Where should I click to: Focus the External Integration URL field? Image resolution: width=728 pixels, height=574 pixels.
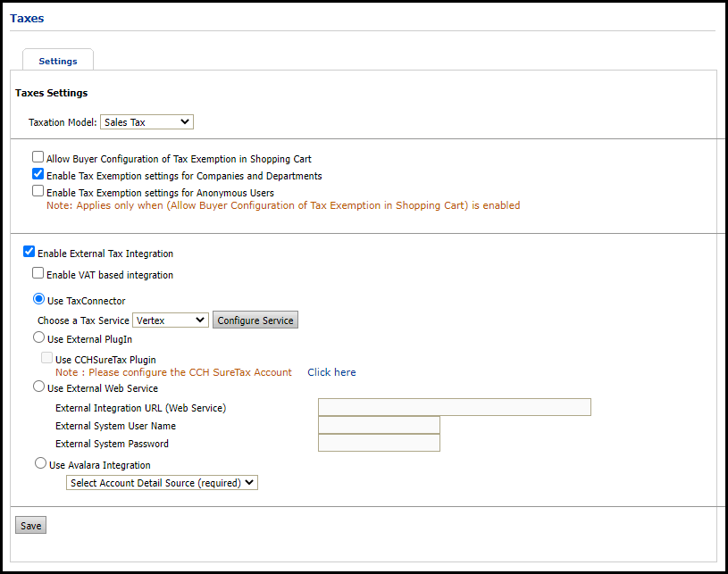click(454, 408)
